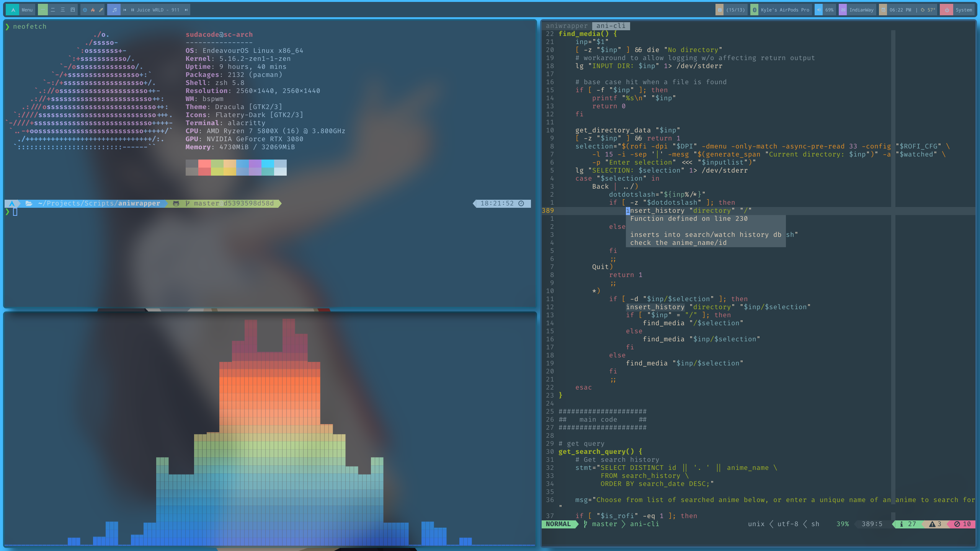Open the Menu dropdown in the bar
Image resolution: width=980 pixels, height=551 pixels.
pos(27,10)
